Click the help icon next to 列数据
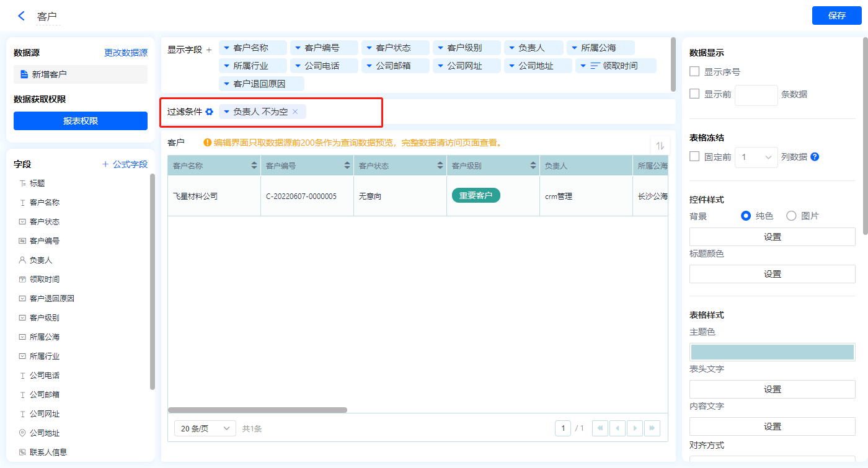This screenshot has height=468, width=868. pos(815,157)
